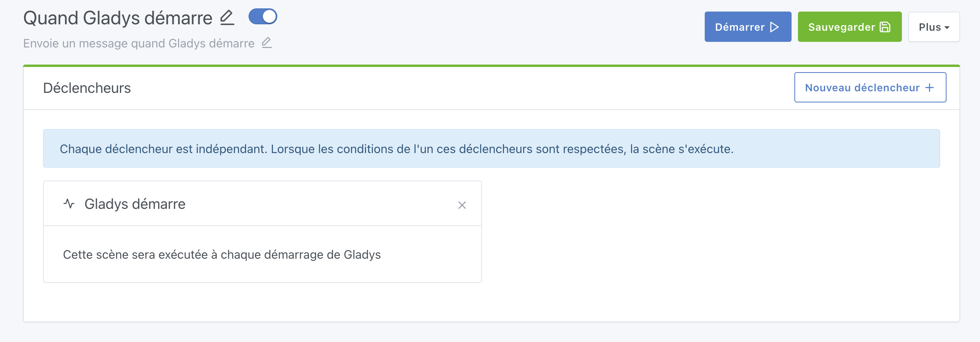The image size is (980, 342).
Task: Start the scene with the Démarrer button
Action: pos(748,27)
